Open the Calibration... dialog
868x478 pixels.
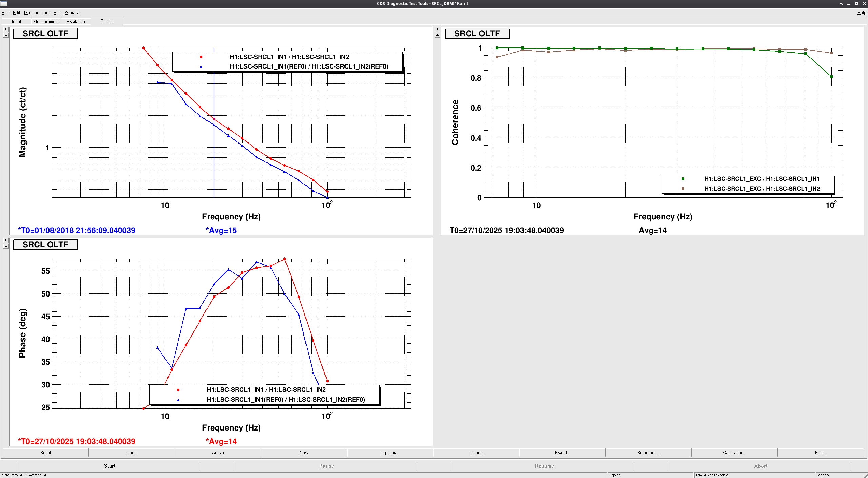point(734,452)
